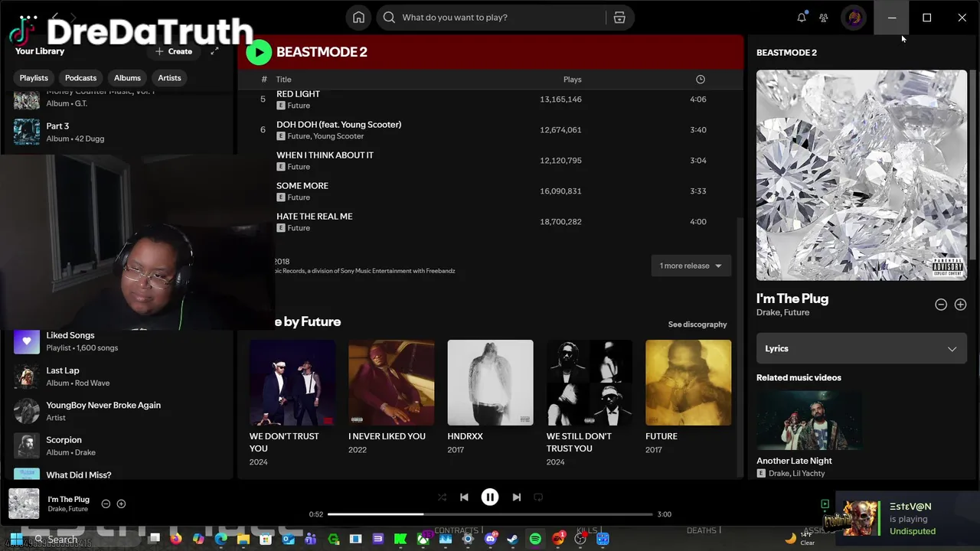Open Outlook from the taskbar
The width and height of the screenshot is (980, 551).
[289, 539]
